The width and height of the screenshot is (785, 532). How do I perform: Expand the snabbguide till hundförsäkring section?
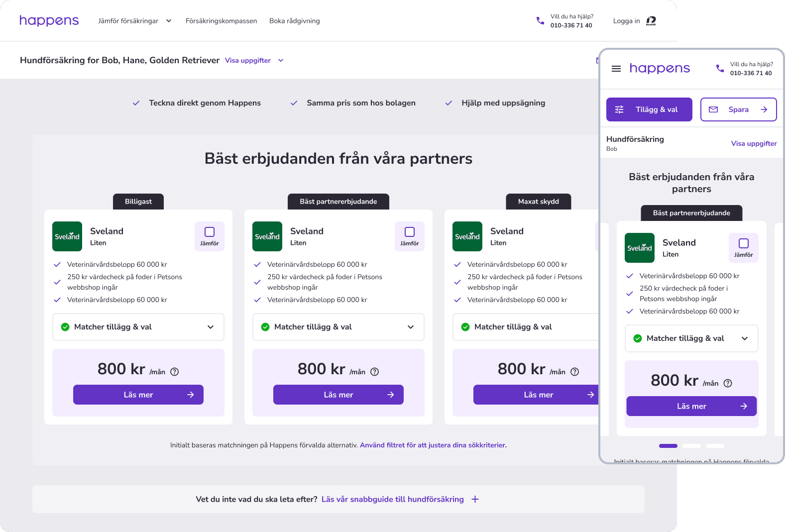pyautogui.click(x=400, y=499)
